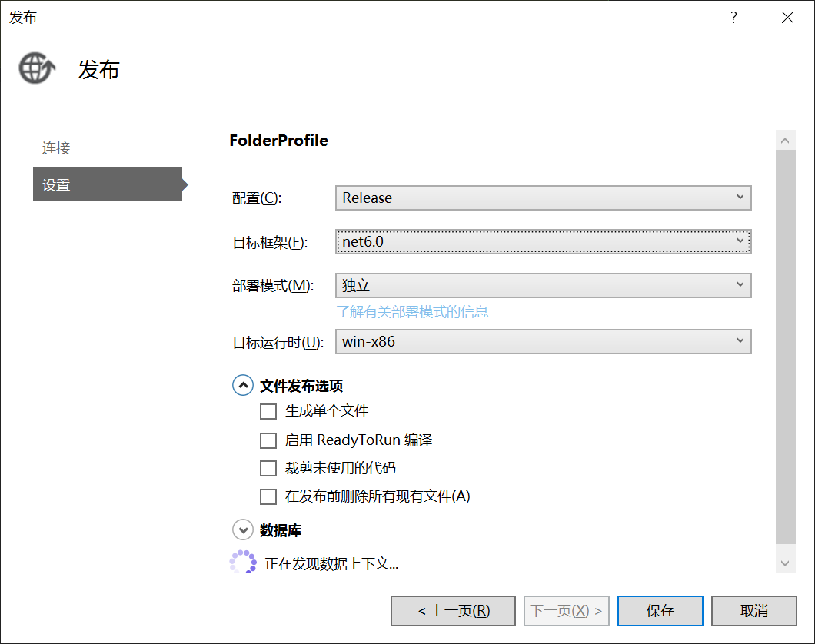This screenshot has height=644, width=815.
Task: Click 保存 to save profile
Action: [660, 611]
